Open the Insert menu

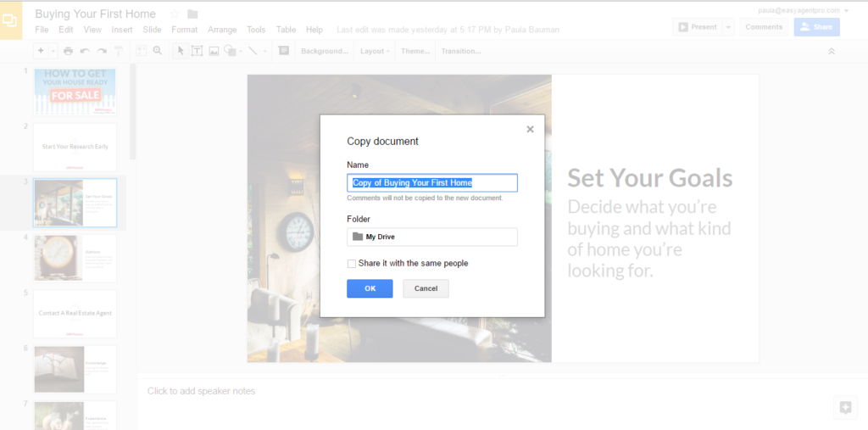click(x=122, y=30)
